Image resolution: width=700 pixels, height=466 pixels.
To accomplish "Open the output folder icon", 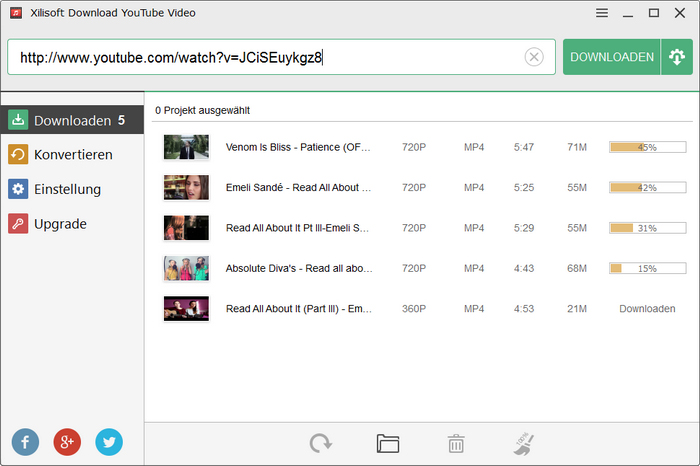I will 388,444.
